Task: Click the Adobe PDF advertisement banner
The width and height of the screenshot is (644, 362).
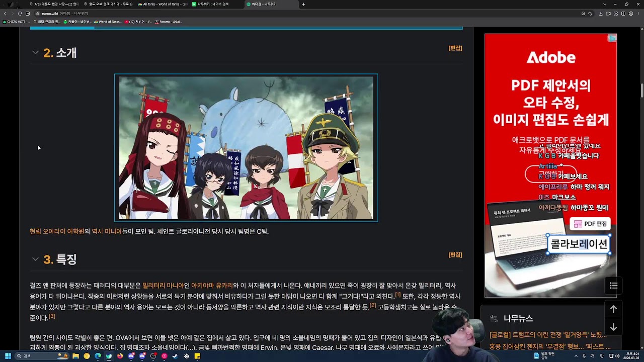Action: (550, 165)
